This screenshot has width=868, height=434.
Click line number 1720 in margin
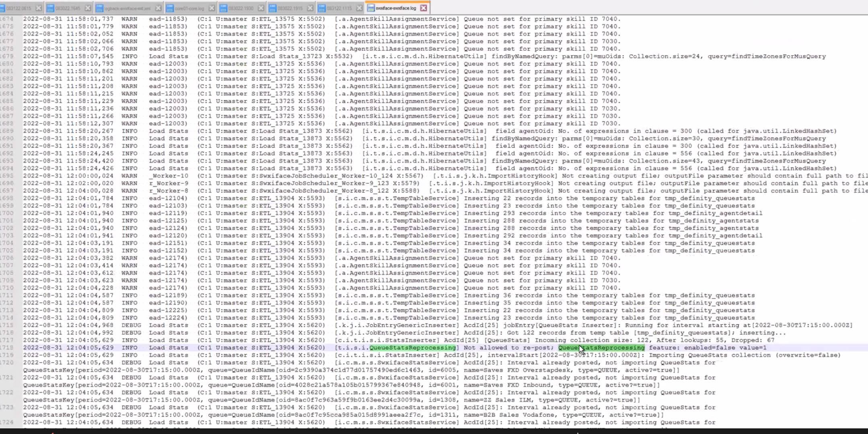click(x=7, y=362)
